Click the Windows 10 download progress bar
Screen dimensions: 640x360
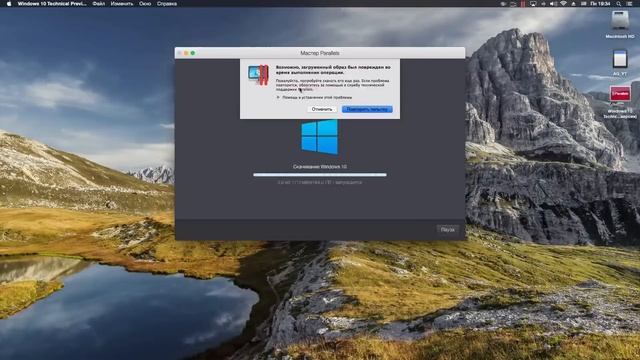coord(320,175)
